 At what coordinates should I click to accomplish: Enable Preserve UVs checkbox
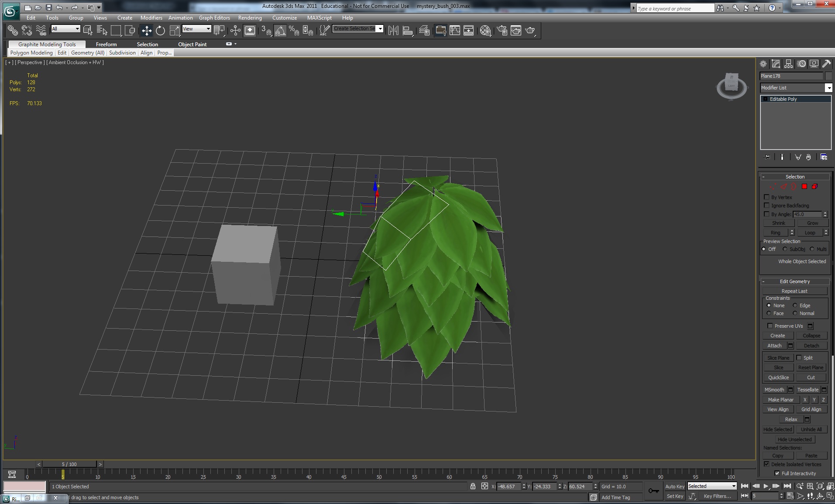pos(770,326)
